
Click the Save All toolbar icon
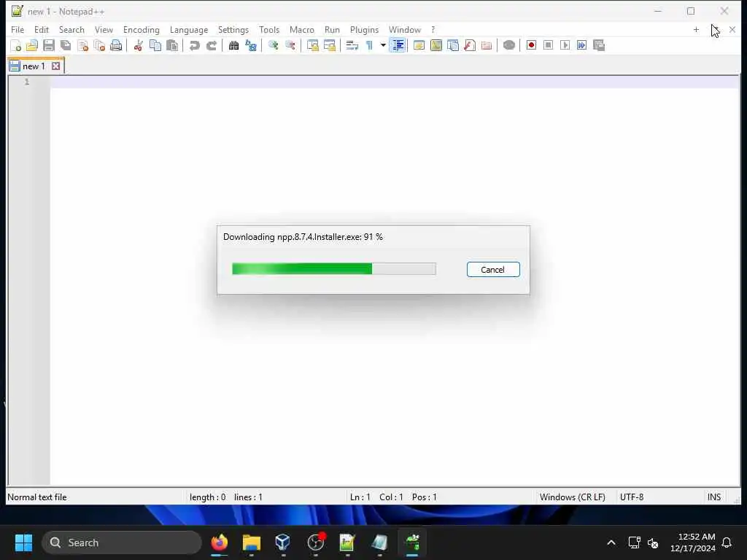coord(66,45)
